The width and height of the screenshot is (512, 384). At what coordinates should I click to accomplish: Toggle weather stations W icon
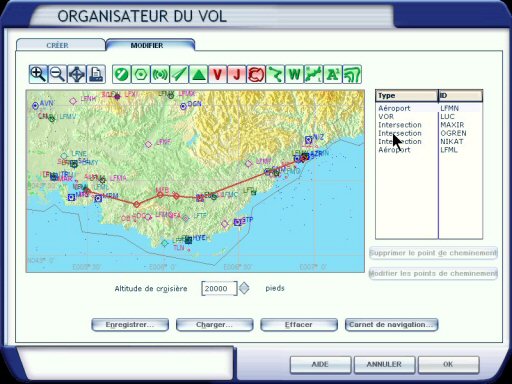coord(295,74)
